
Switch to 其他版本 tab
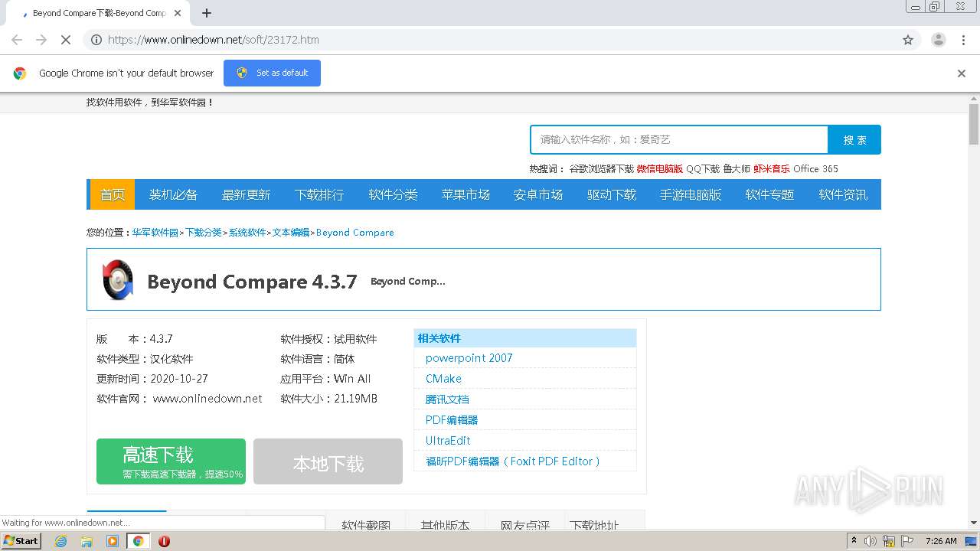pos(445,525)
